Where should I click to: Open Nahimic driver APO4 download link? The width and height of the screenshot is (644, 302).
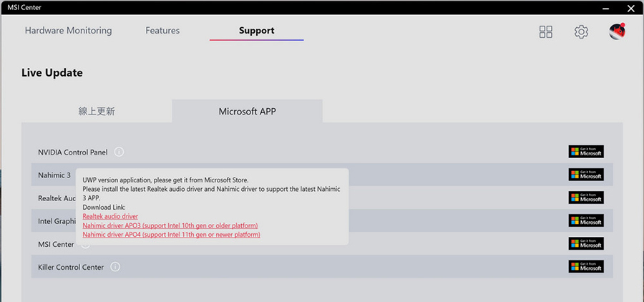point(171,235)
